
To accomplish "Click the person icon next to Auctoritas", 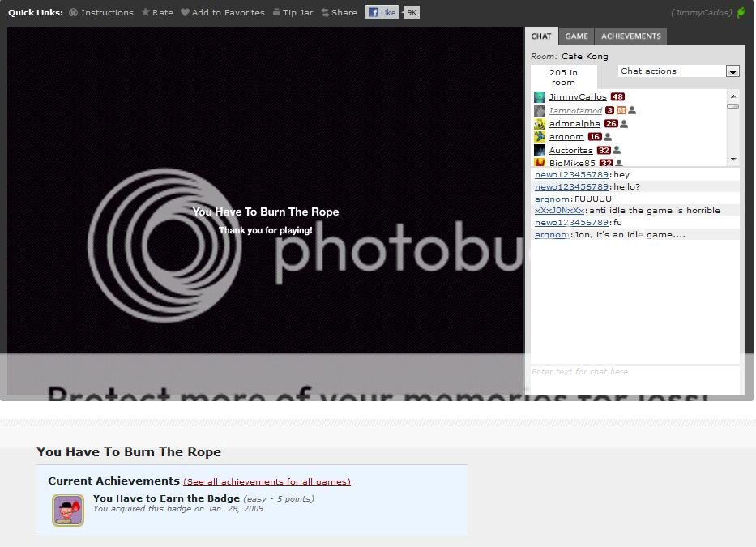I will coord(616,151).
